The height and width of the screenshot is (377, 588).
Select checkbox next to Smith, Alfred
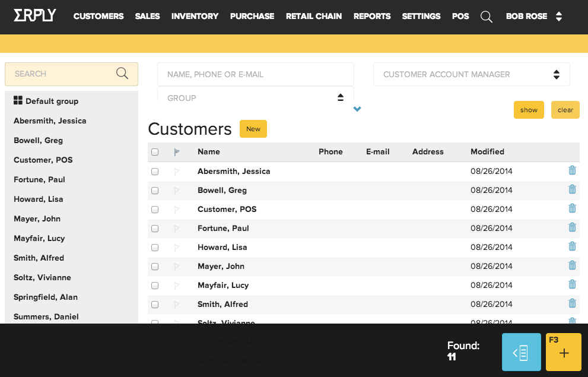155,305
